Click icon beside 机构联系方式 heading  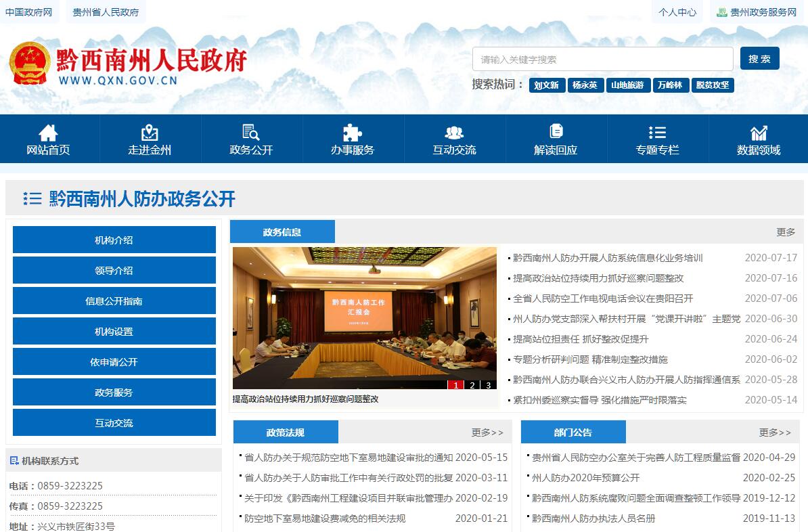click(14, 461)
